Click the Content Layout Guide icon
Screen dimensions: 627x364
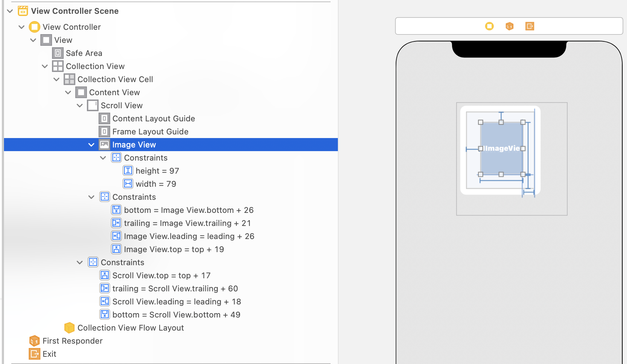click(104, 118)
